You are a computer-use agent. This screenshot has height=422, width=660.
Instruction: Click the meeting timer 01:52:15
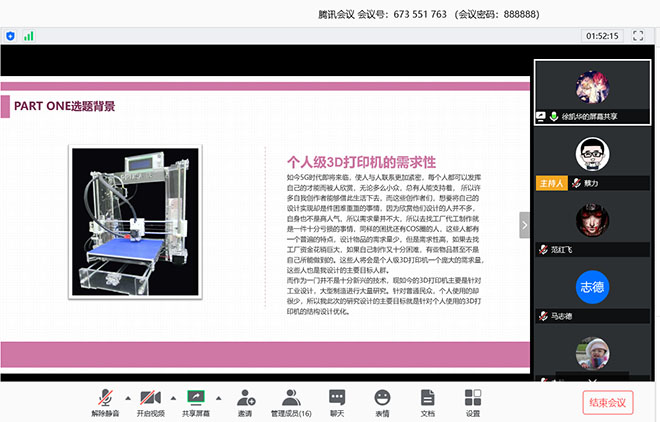[601, 35]
